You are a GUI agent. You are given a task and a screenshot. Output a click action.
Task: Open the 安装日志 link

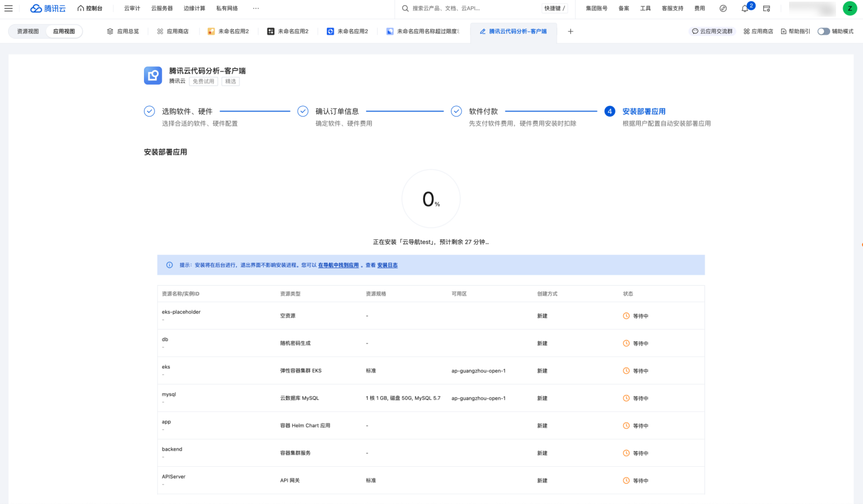[387, 265]
